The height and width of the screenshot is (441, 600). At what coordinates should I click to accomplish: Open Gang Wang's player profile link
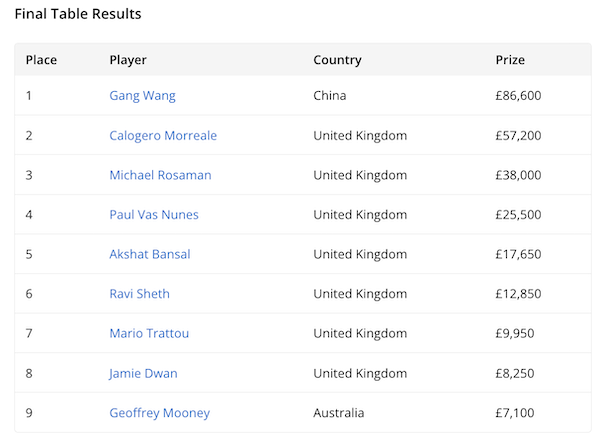tap(142, 96)
